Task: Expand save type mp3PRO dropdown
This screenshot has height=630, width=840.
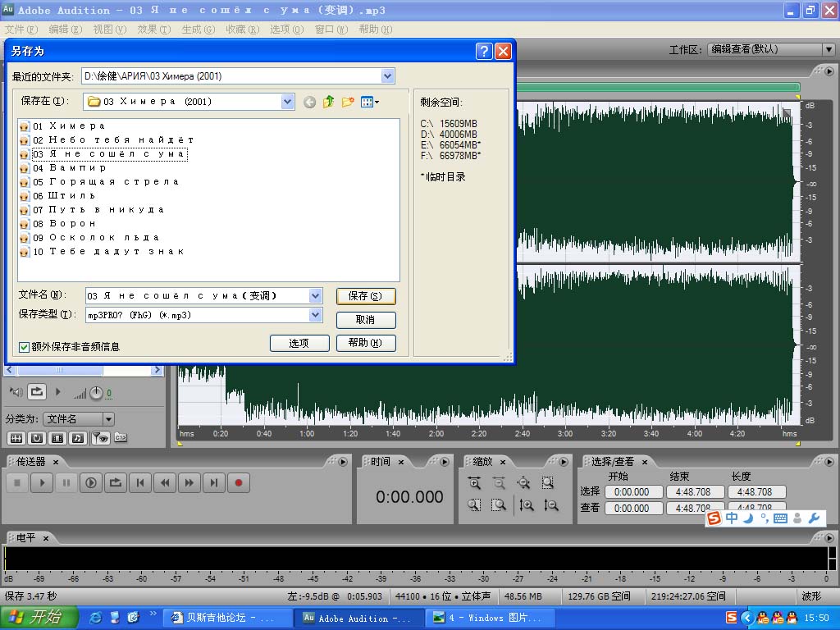Action: [316, 315]
